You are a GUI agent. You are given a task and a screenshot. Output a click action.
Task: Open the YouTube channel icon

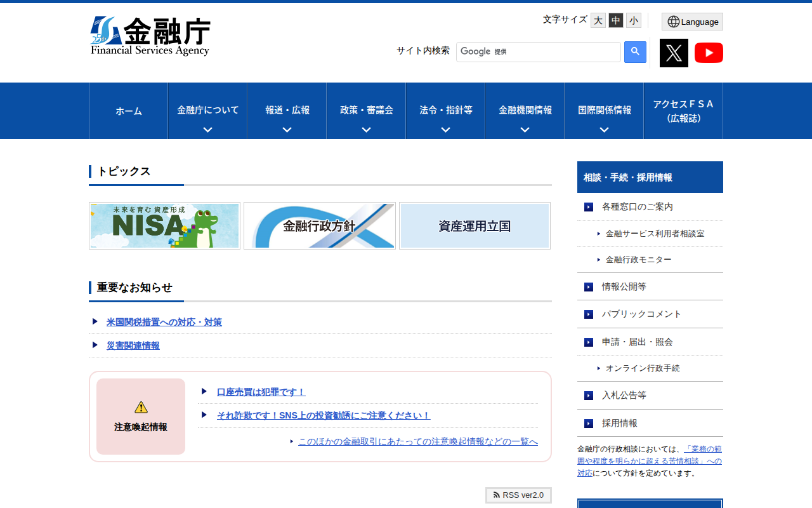click(709, 53)
